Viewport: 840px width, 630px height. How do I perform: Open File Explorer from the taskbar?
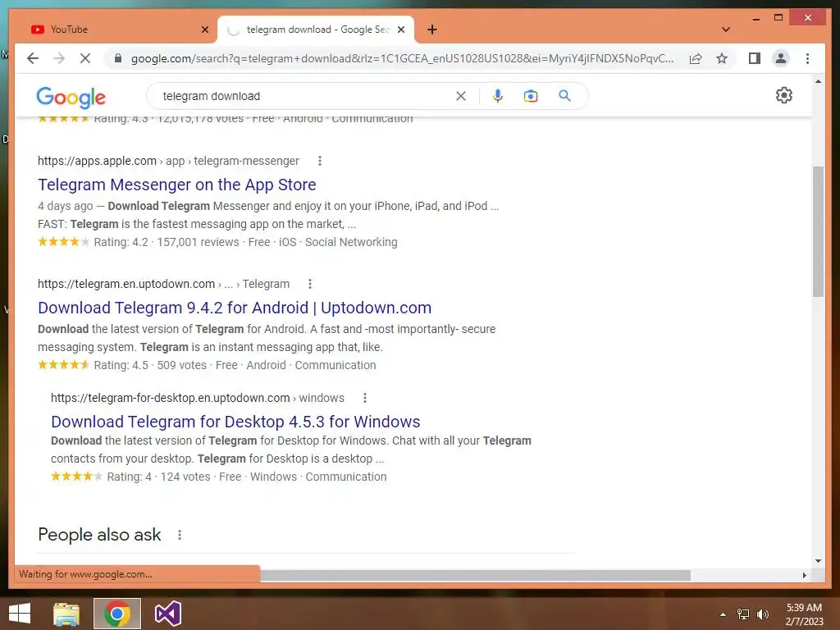[66, 614]
